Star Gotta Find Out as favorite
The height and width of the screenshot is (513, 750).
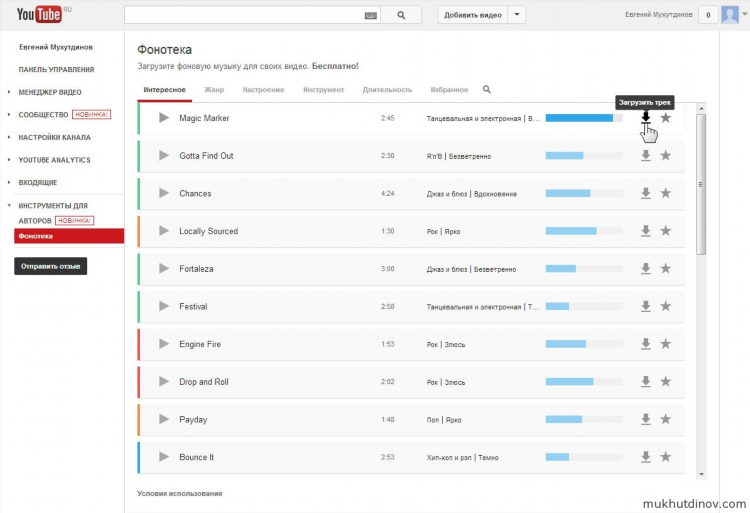[x=666, y=155]
